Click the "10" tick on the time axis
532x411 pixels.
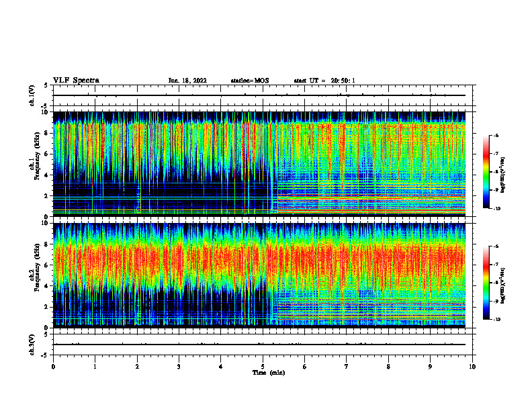coord(472,367)
